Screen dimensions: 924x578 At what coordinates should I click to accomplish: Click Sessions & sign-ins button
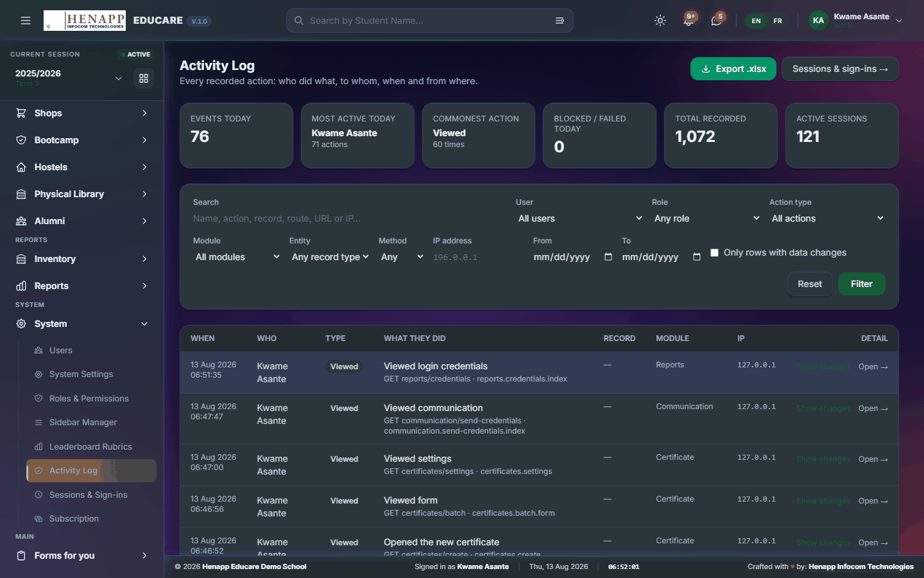840,69
